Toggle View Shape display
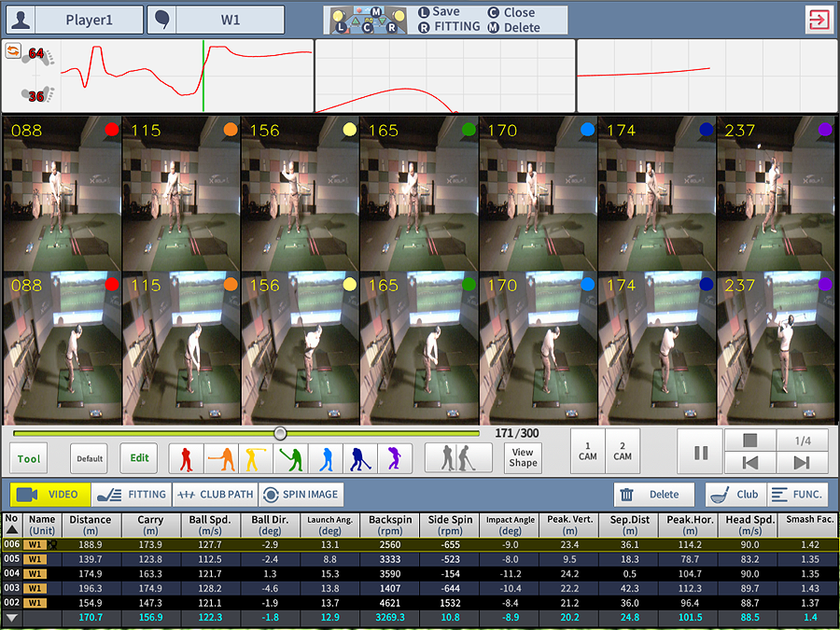The image size is (840, 630). (x=523, y=457)
